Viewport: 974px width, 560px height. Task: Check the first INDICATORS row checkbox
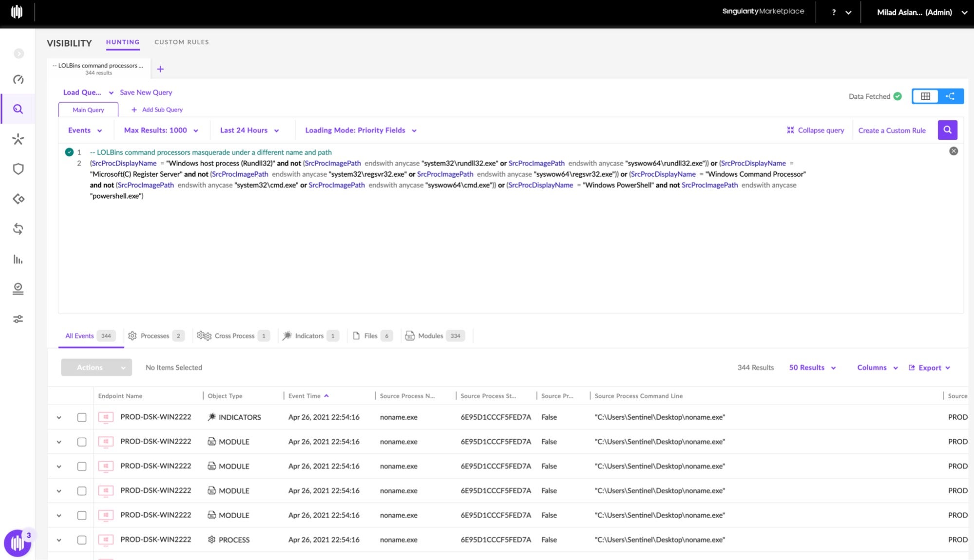(x=82, y=417)
